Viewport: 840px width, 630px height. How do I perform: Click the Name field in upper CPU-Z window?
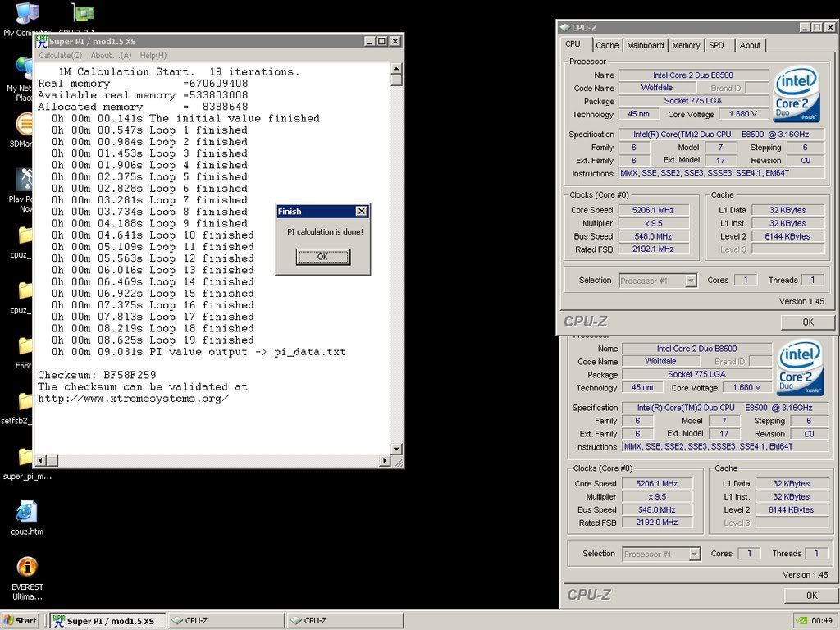click(693, 75)
